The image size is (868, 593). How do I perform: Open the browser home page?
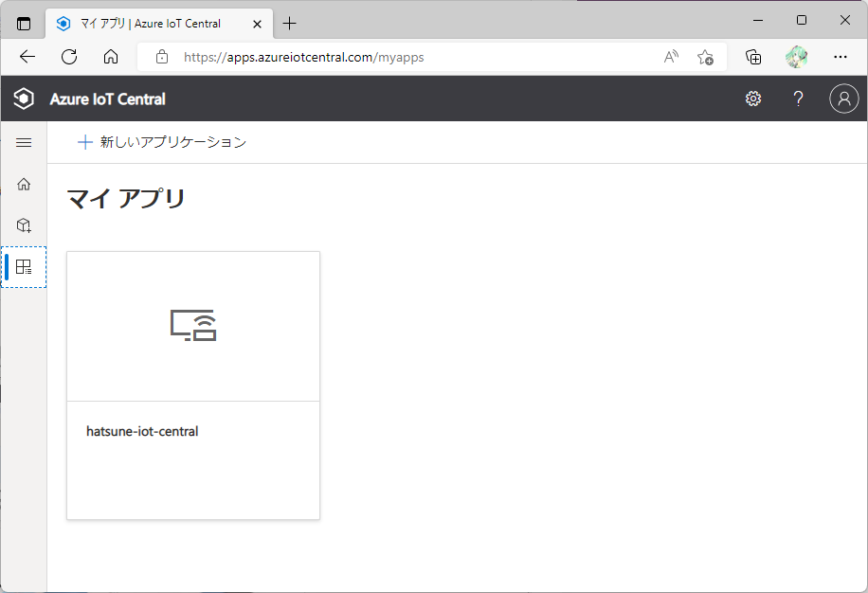[111, 57]
